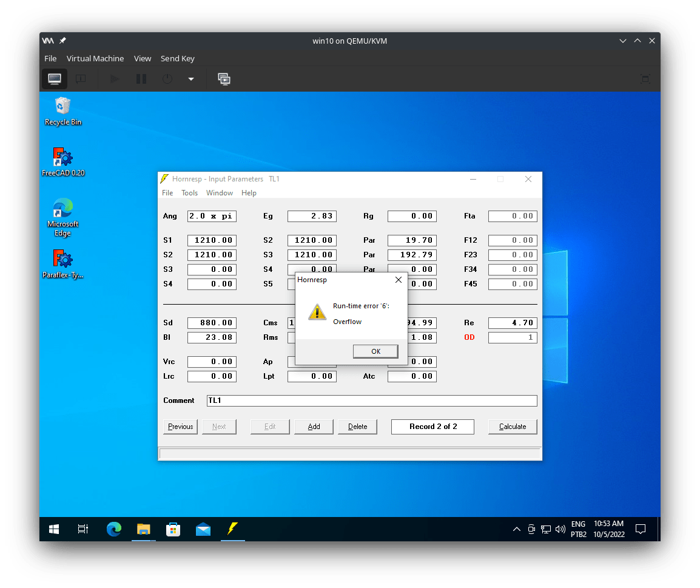700x588 pixels.
Task: Click the OD field showing 1
Action: [x=513, y=337]
